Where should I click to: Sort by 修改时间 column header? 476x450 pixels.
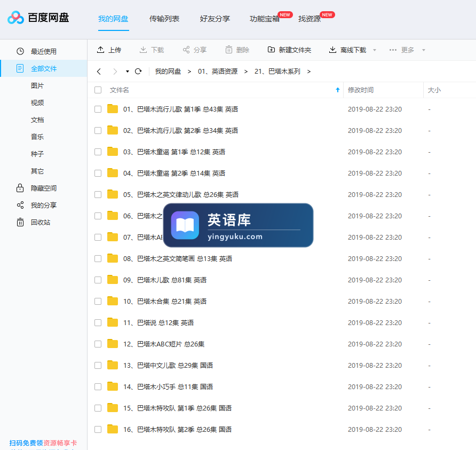click(361, 90)
